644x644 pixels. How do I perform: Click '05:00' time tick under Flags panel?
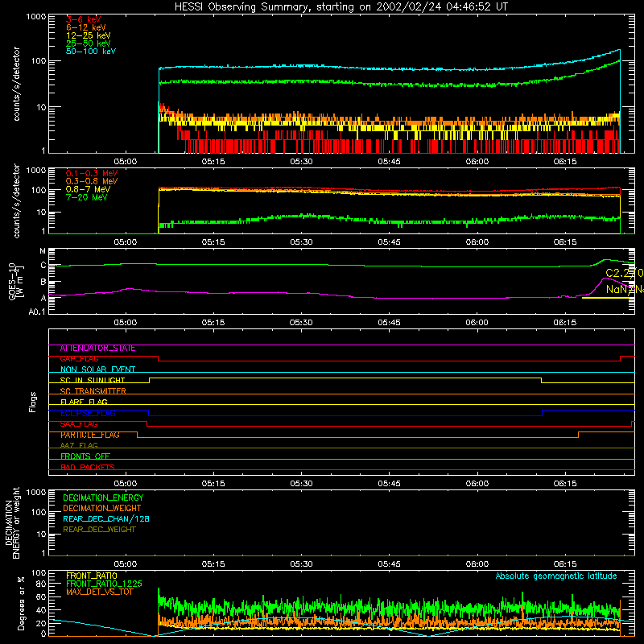126,484
